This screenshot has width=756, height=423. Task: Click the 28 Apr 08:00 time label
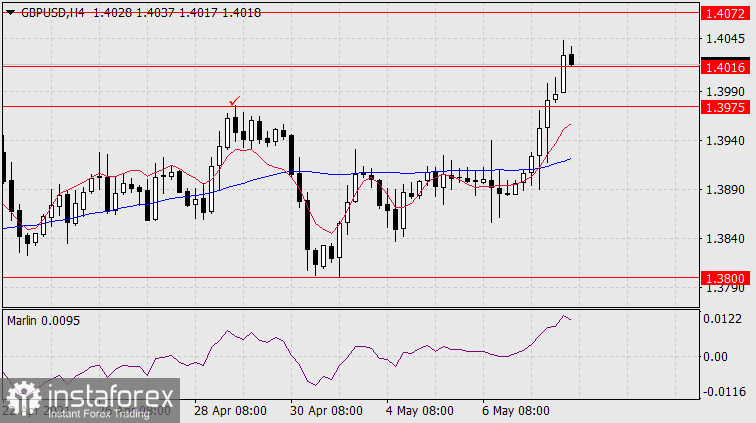pyautogui.click(x=231, y=411)
